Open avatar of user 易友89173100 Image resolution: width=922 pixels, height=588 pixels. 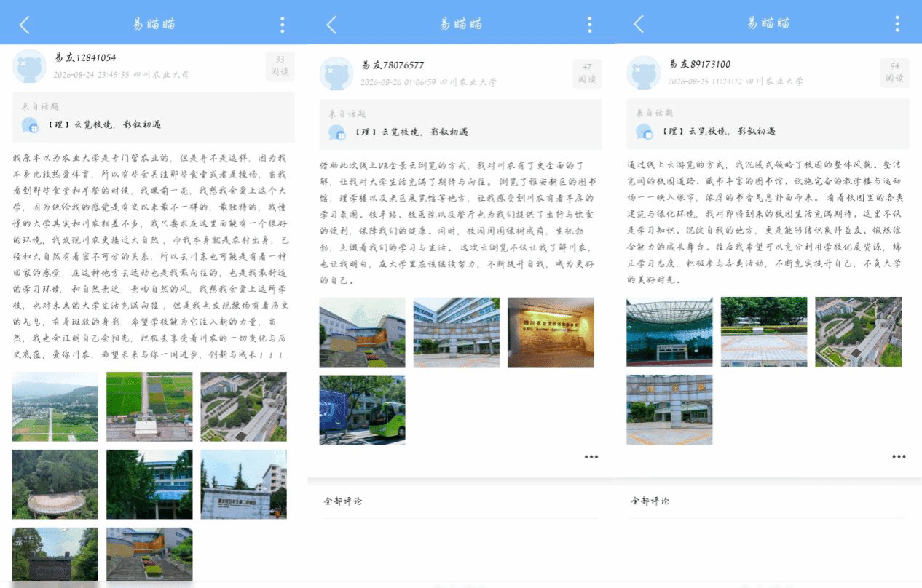pyautogui.click(x=645, y=73)
